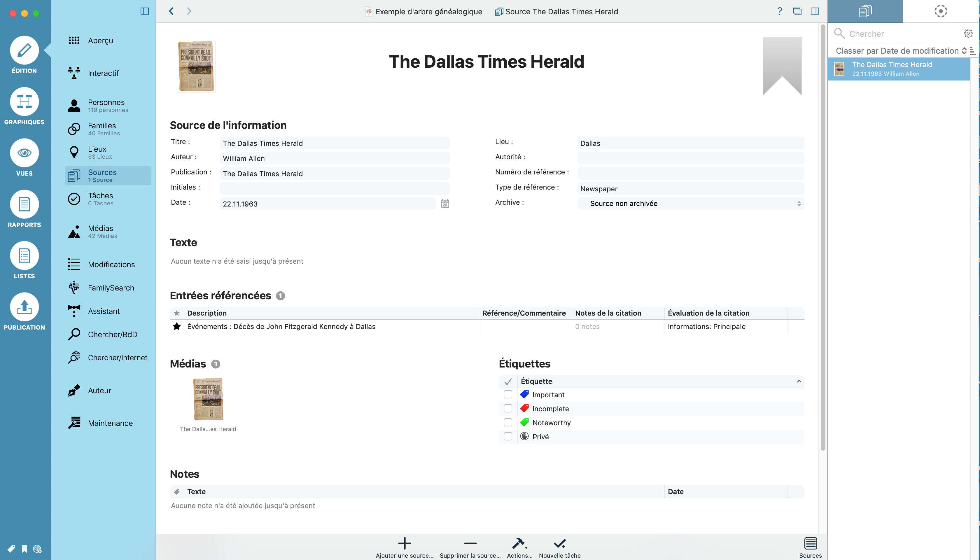Select The Dallas Times Herald list entry

pos(898,69)
